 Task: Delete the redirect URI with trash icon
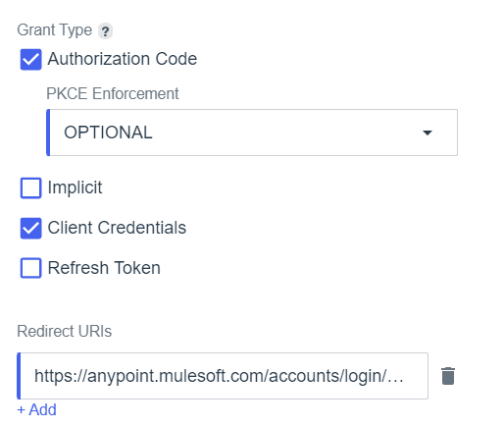[x=448, y=376]
